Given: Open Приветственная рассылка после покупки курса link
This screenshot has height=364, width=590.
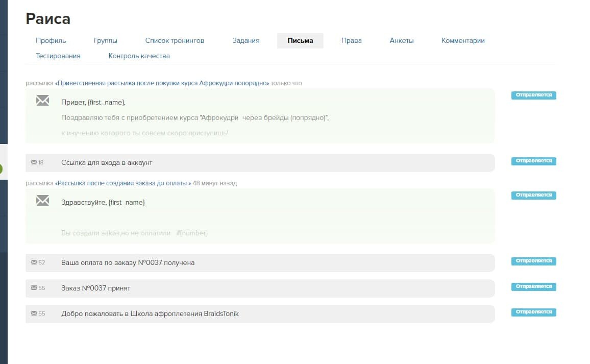Looking at the screenshot, I should (162, 83).
